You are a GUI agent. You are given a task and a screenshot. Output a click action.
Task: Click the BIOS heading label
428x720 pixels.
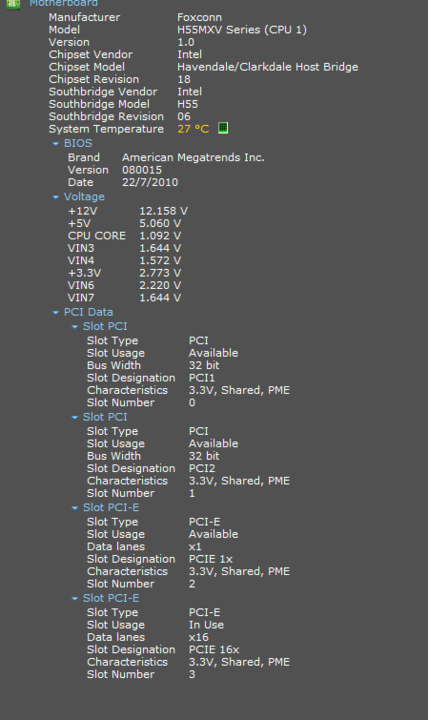point(78,143)
